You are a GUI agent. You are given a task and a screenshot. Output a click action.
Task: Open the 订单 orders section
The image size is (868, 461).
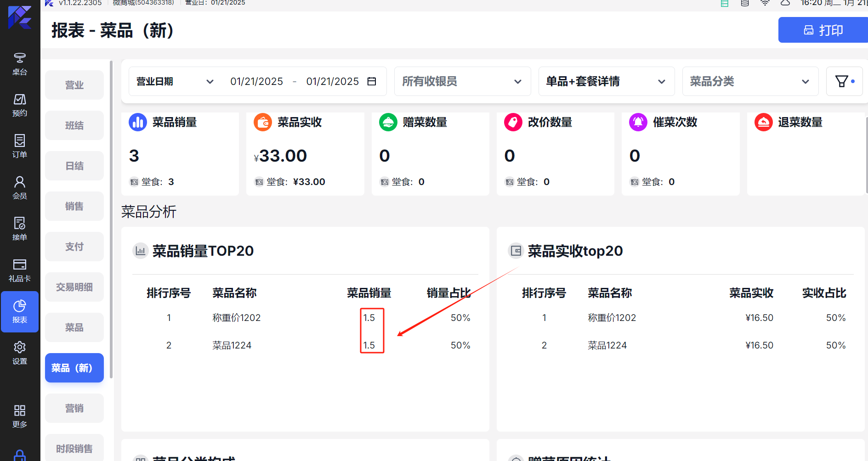(20, 146)
